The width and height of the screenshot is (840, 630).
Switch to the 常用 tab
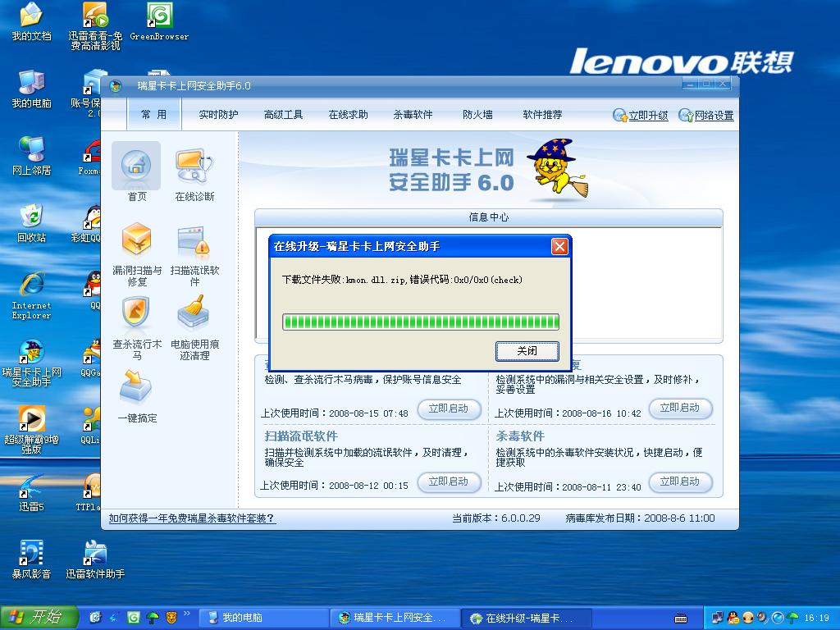click(x=153, y=115)
